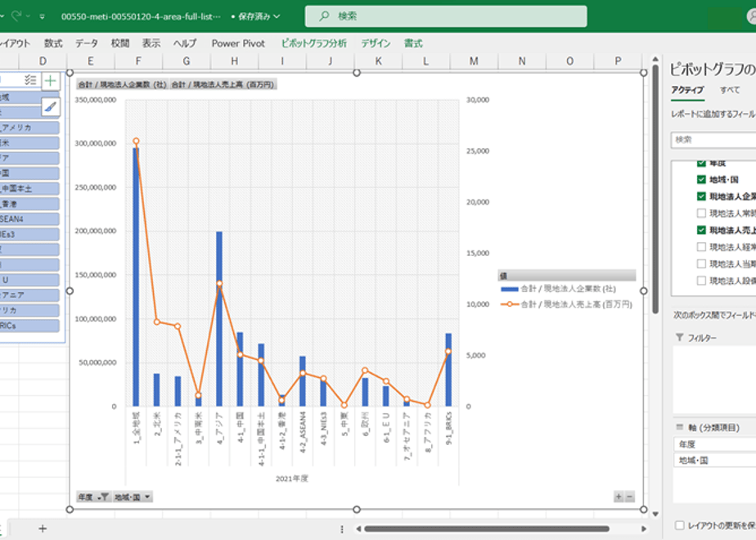Viewport: 756px width, 540px height.
Task: Select column header H
Action: tap(234, 61)
